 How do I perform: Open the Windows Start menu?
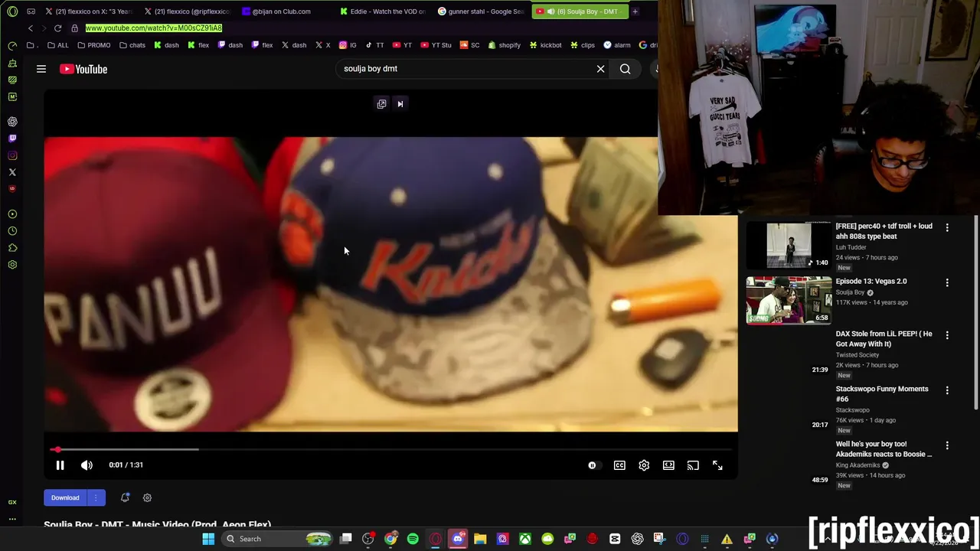[208, 539]
